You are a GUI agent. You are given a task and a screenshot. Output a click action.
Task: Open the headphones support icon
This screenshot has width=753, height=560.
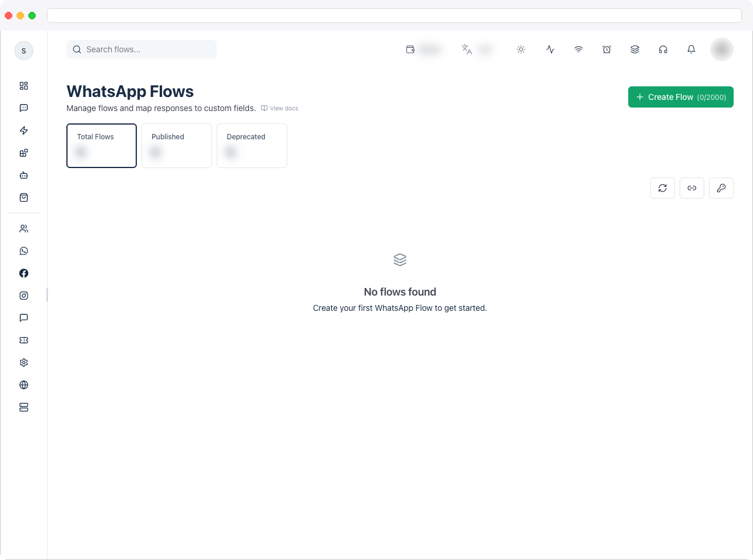click(663, 49)
